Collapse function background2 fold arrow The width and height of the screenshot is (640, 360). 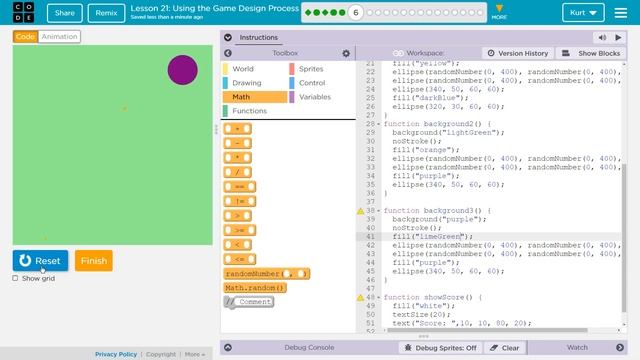(378, 124)
